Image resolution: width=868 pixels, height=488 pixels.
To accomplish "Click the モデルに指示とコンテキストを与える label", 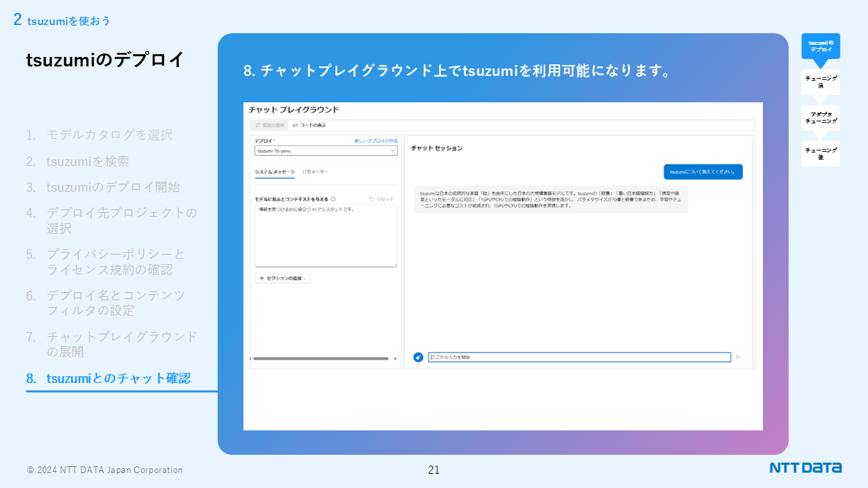I will tap(291, 199).
